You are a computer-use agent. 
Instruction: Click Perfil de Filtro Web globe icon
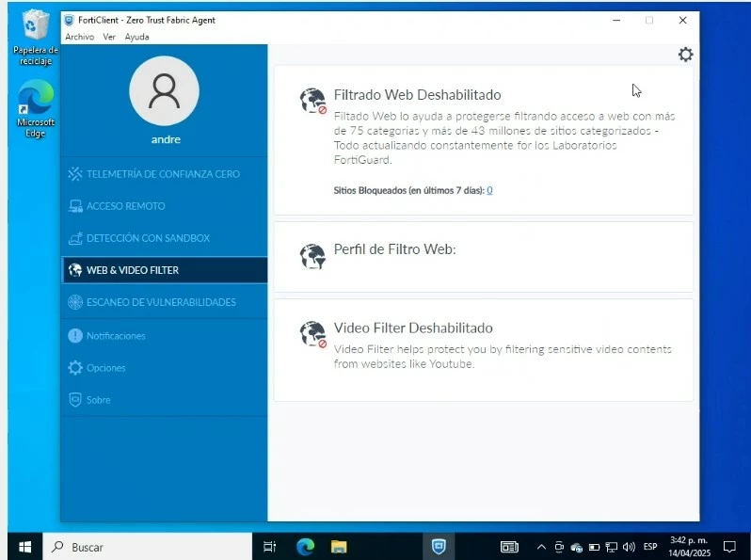pos(312,256)
